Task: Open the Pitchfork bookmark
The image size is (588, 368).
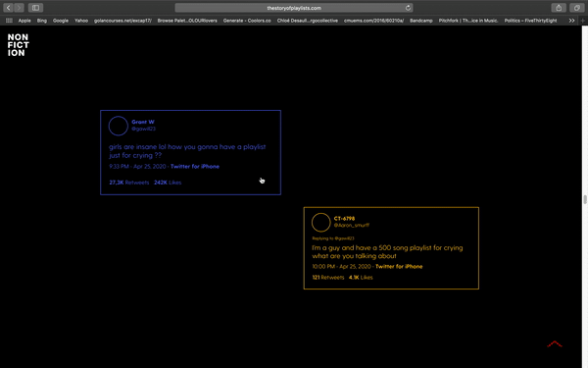Action: click(x=468, y=21)
